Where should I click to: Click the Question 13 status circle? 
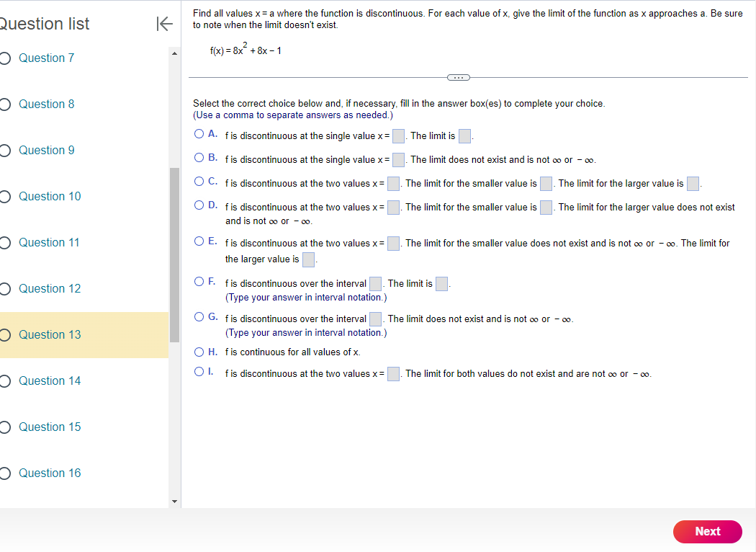click(x=4, y=335)
